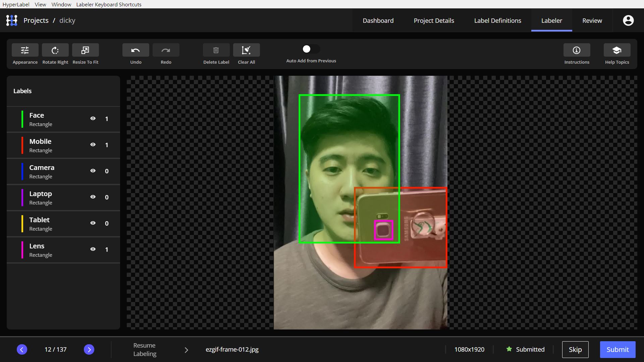This screenshot has height=362, width=644.
Task: Undo the last labeling action
Action: coord(136,50)
